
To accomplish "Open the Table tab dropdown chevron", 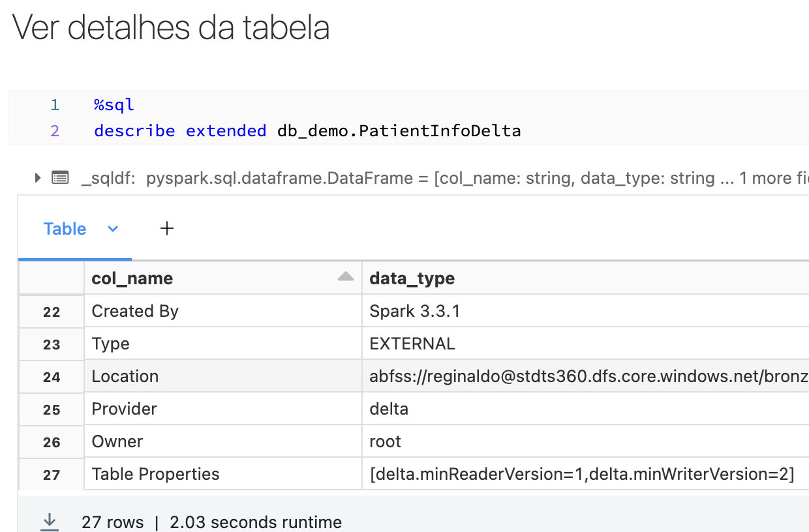I will point(113,229).
